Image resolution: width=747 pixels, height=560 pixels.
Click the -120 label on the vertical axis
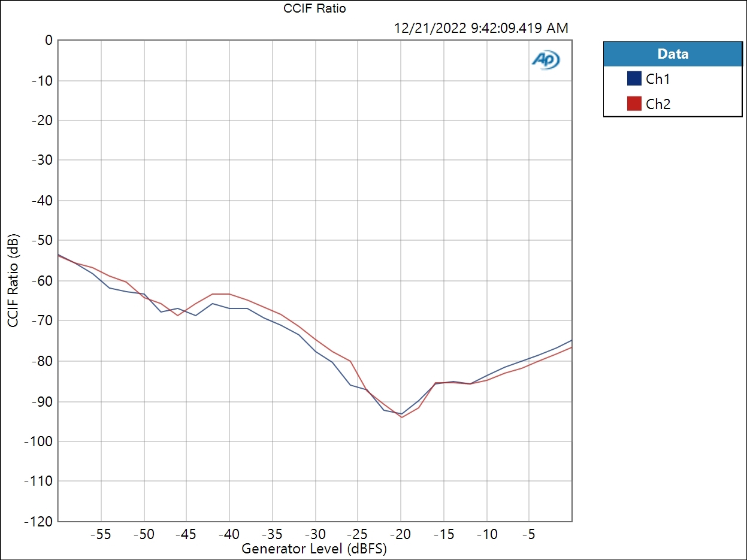pos(38,521)
